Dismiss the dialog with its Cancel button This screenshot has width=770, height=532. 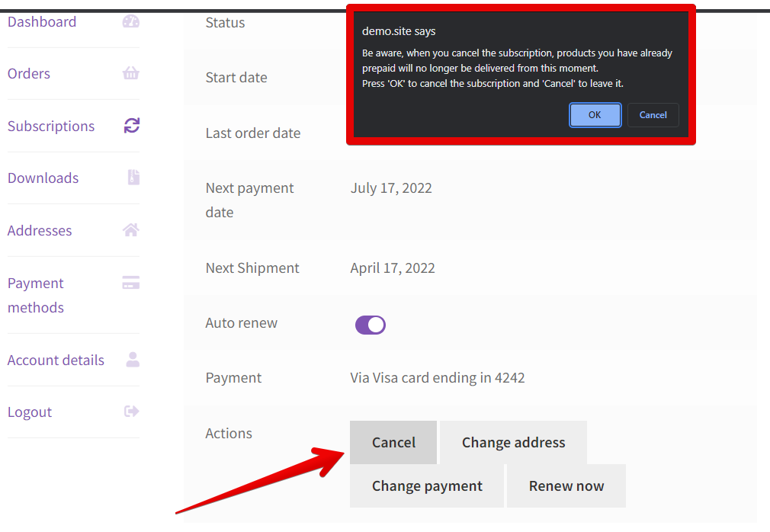[653, 115]
